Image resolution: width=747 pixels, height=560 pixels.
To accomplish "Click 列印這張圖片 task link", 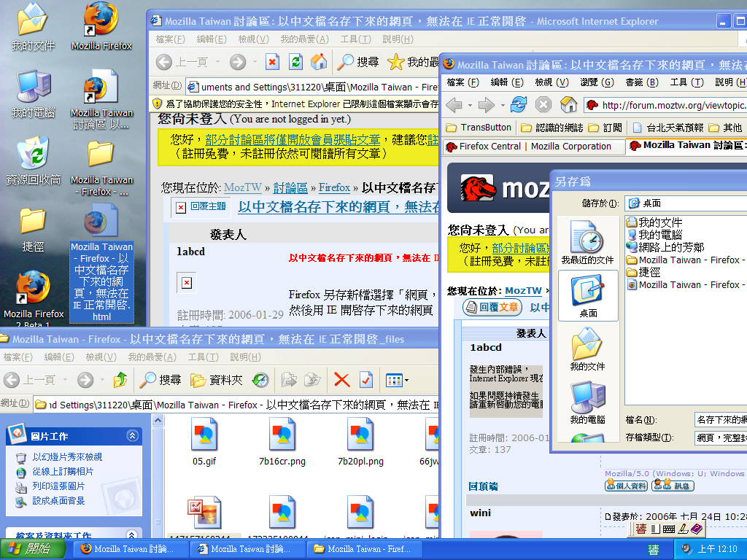I will click(x=58, y=486).
